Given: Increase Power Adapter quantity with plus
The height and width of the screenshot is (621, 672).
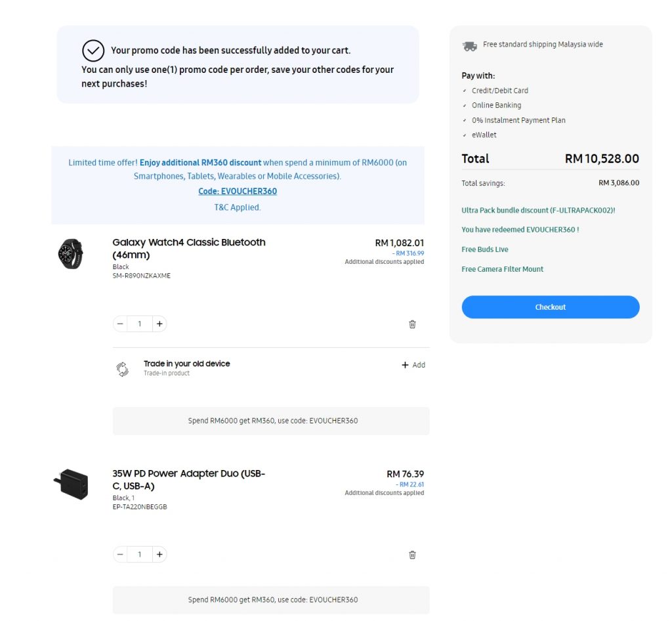Looking at the screenshot, I should click(159, 555).
